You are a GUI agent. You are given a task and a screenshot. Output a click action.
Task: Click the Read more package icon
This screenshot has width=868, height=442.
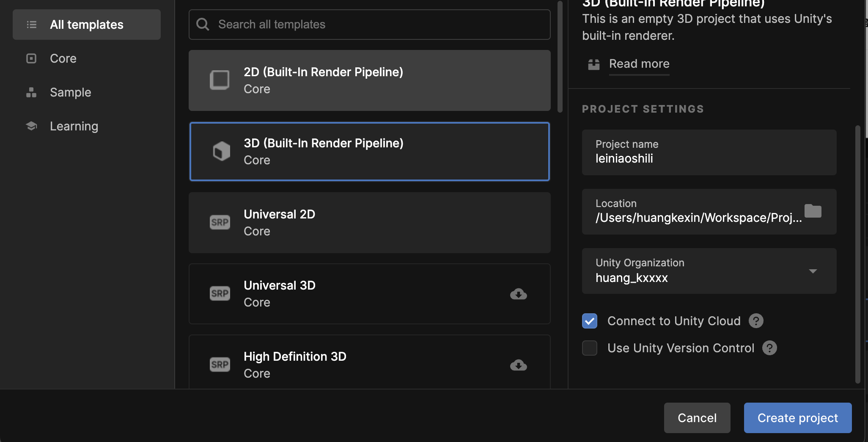pyautogui.click(x=594, y=64)
